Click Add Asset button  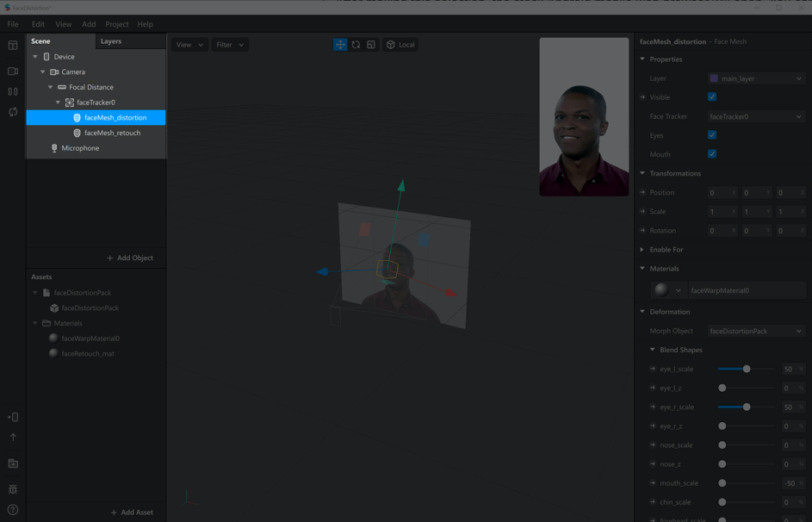[x=132, y=513]
